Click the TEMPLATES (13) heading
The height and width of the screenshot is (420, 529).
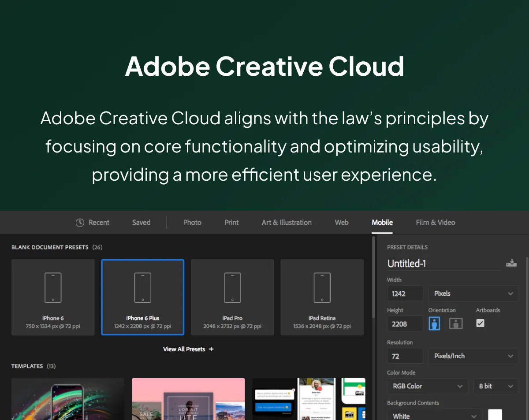[34, 366]
